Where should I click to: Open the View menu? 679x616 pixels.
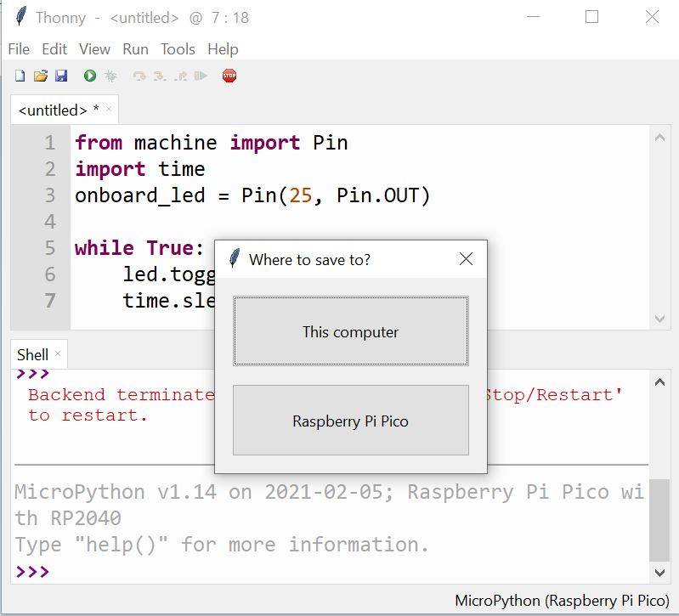pos(94,49)
